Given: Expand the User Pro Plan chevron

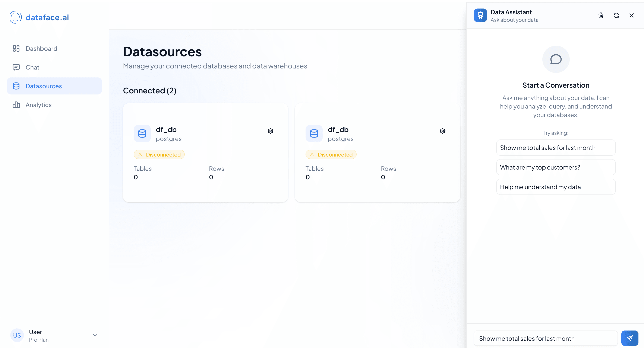Looking at the screenshot, I should (95, 335).
